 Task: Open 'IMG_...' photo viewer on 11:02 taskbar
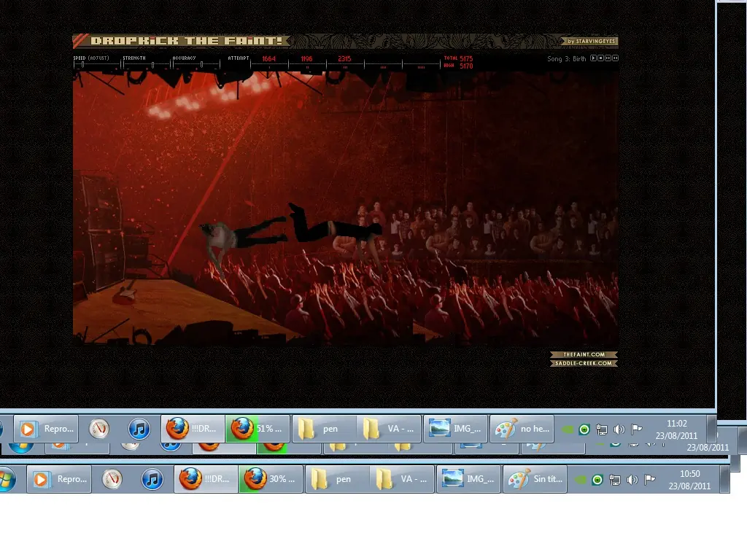tap(455, 429)
